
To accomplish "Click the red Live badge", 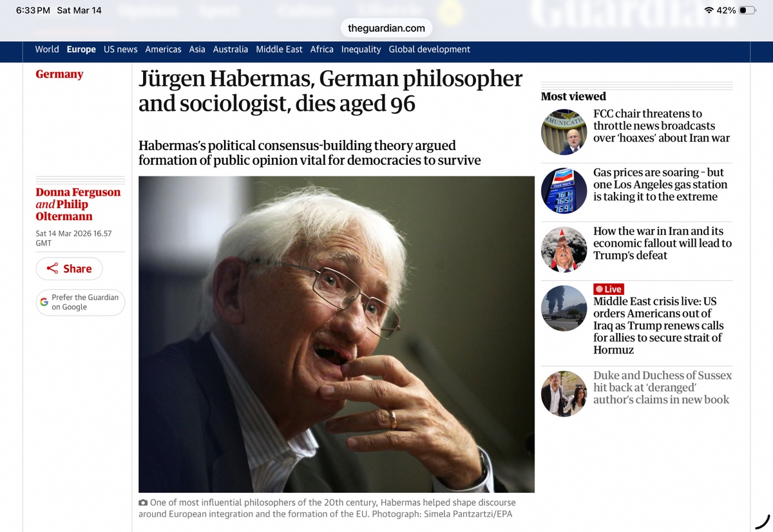I will point(608,289).
